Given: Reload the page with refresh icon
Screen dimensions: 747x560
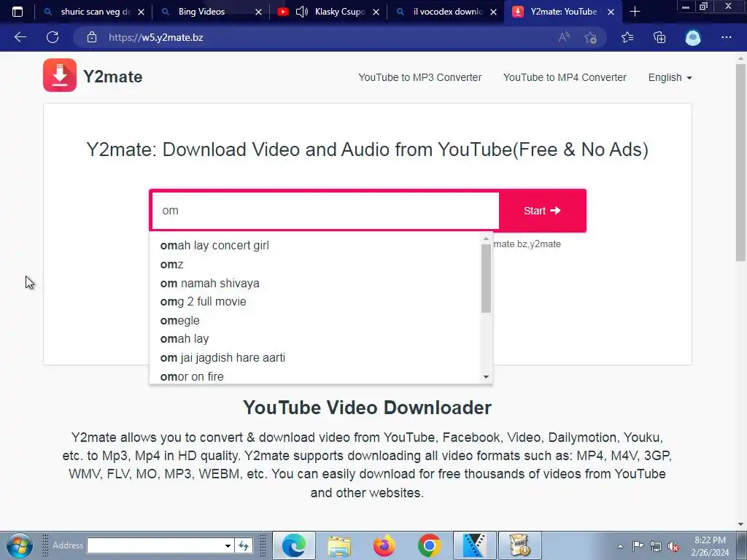Looking at the screenshot, I should point(53,37).
